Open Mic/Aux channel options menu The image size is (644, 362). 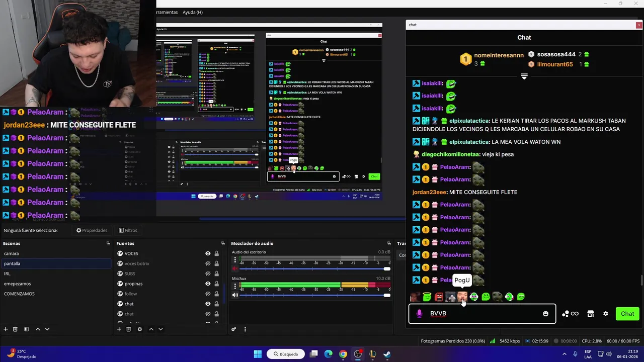[235, 287]
